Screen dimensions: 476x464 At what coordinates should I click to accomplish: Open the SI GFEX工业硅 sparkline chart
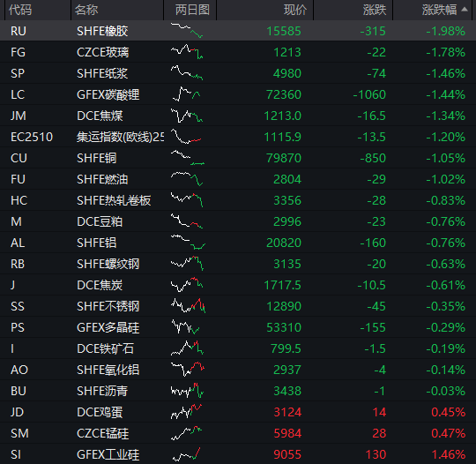tap(186, 454)
